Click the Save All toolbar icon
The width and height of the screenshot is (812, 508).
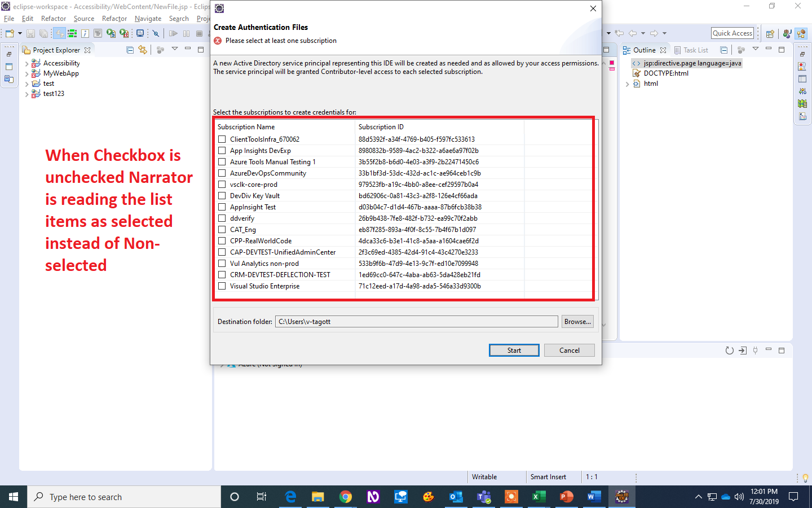pyautogui.click(x=43, y=33)
